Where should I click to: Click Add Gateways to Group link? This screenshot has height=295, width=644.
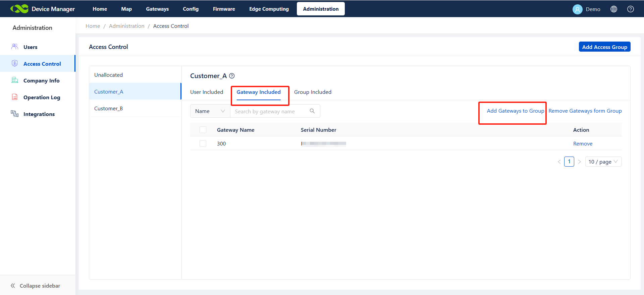[515, 111]
